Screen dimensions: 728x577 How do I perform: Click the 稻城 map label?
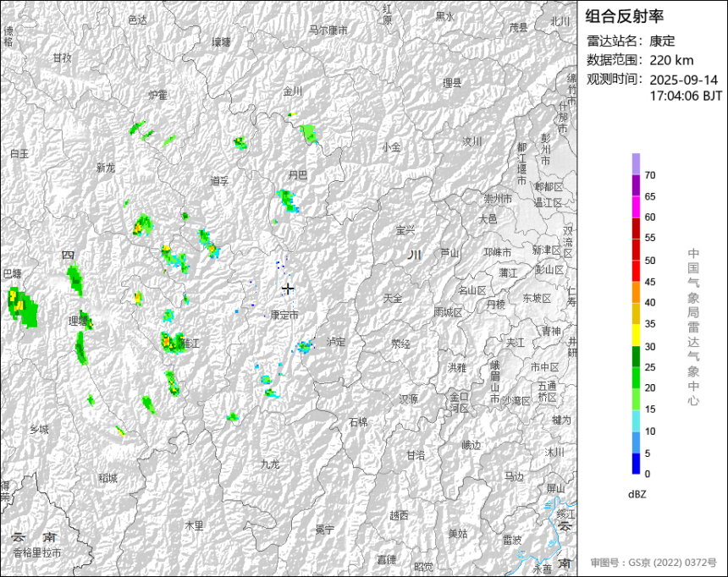point(108,478)
